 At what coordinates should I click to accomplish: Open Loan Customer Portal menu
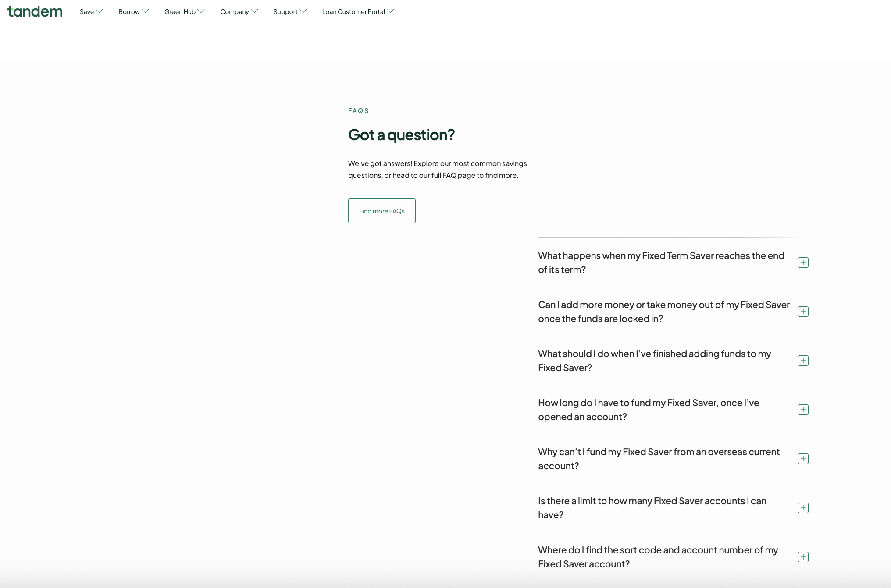click(358, 12)
